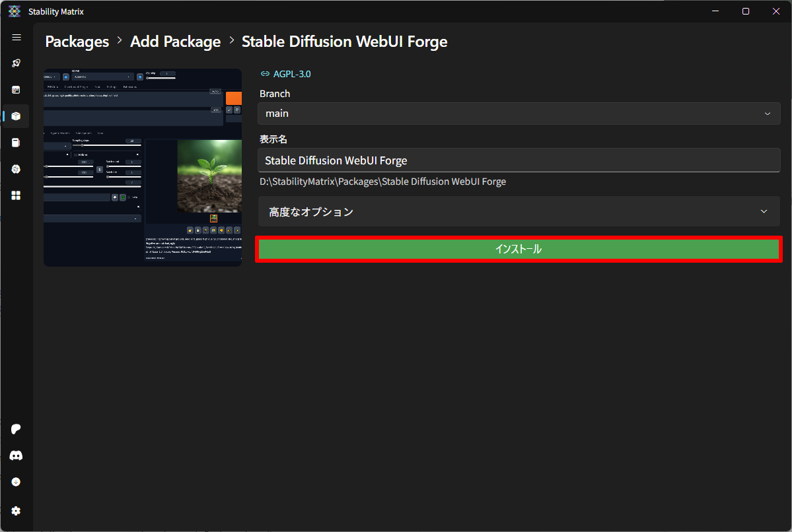Select the Stable Diffusion WebUI Forge breadcrumb
792x532 pixels.
pyautogui.click(x=344, y=42)
